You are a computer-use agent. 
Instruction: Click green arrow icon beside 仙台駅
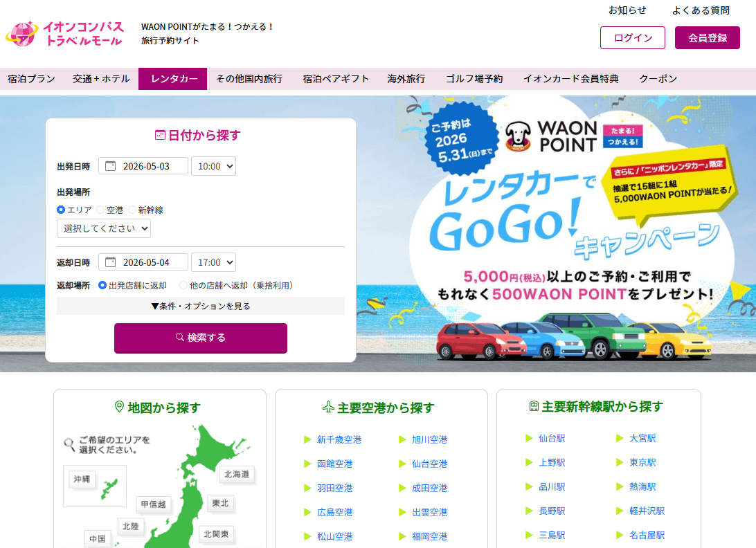[x=529, y=438]
